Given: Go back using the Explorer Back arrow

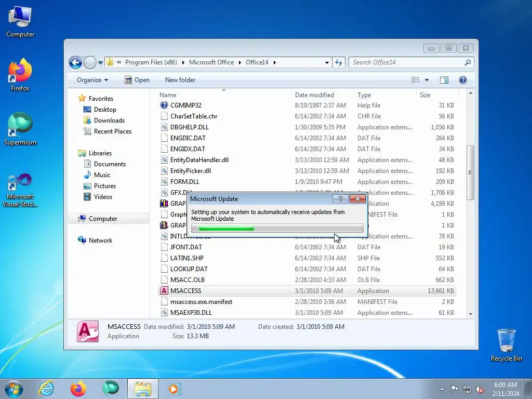Looking at the screenshot, I should (75, 62).
